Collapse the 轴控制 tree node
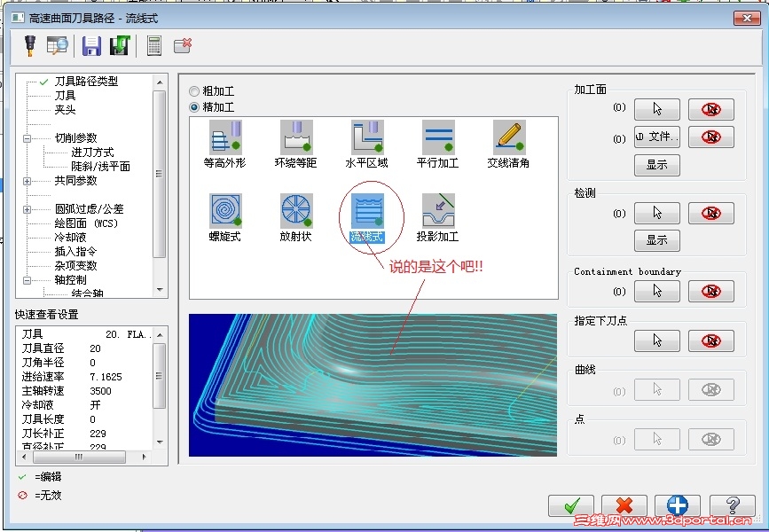This screenshot has height=532, width=769. [27, 280]
